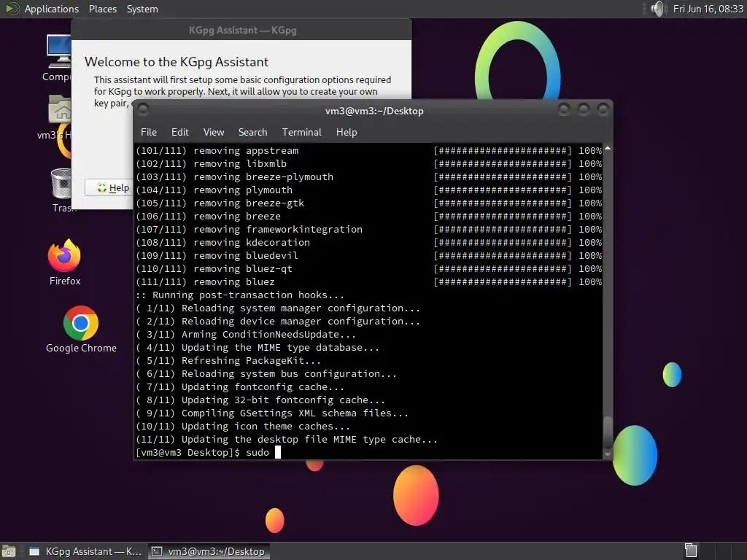Click the volume speaker icon in top panel
747x560 pixels.
click(x=657, y=9)
